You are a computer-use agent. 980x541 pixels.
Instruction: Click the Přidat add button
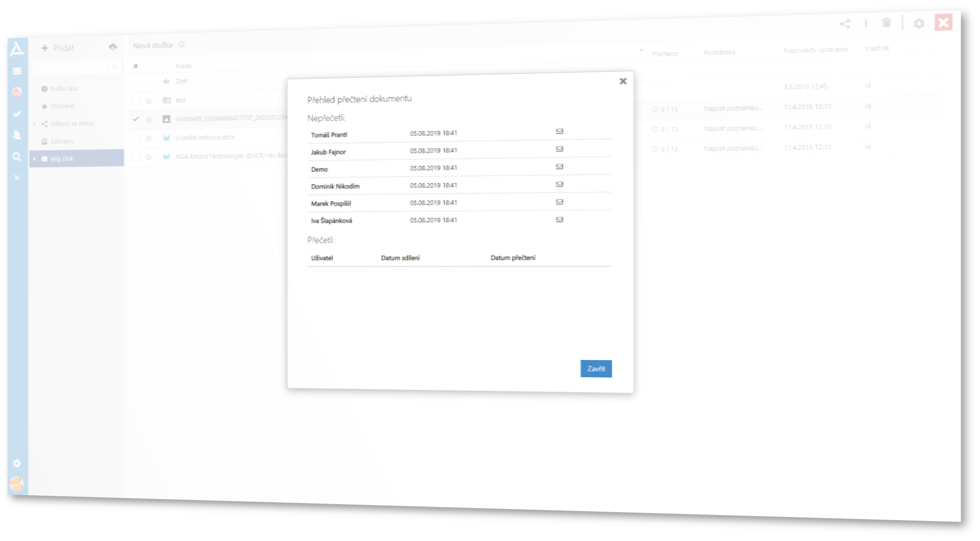click(58, 48)
